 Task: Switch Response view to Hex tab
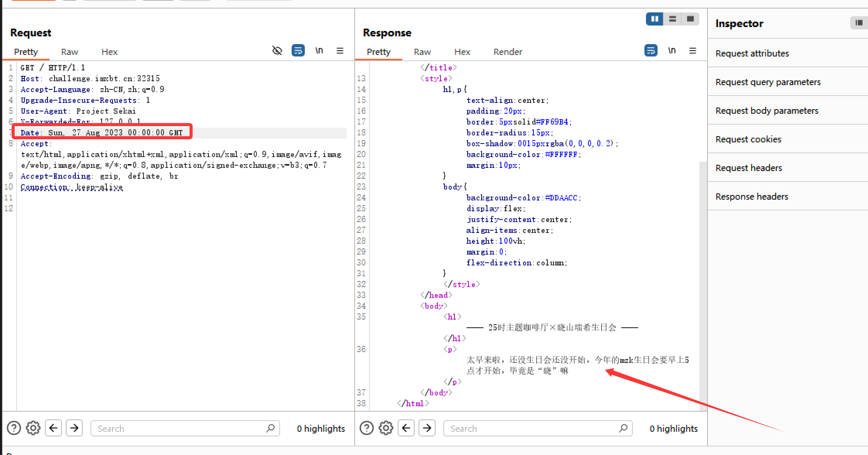tap(462, 52)
